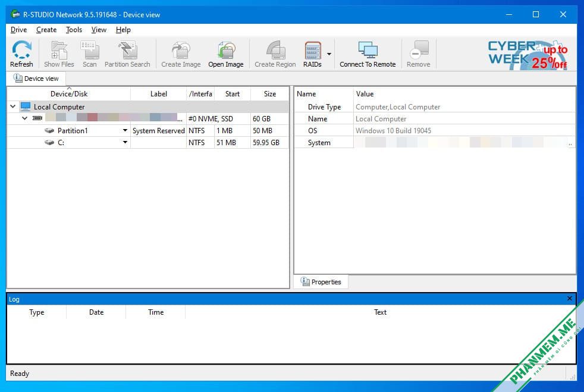The image size is (584, 392).
Task: Click the Size column header
Action: 269,94
